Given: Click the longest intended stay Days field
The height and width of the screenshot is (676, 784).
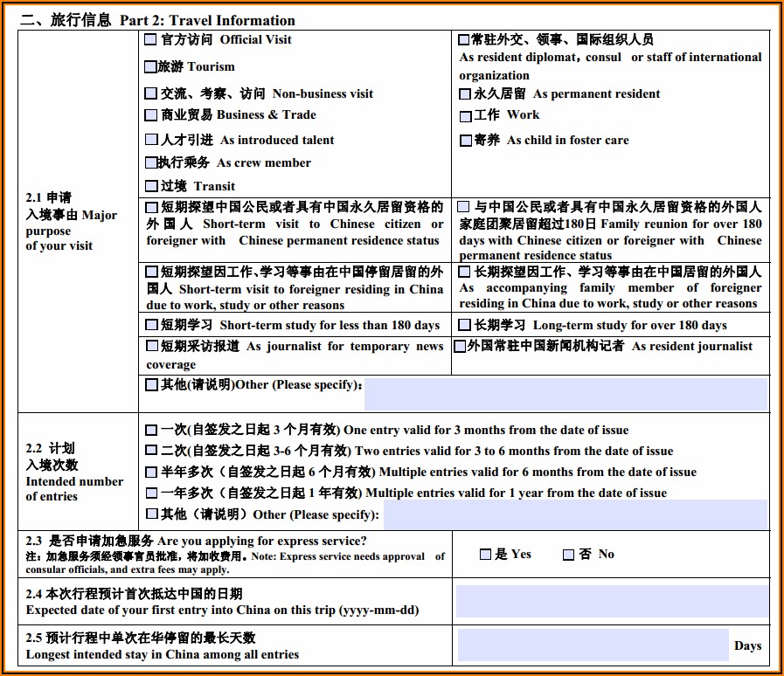Looking at the screenshot, I should (593, 645).
